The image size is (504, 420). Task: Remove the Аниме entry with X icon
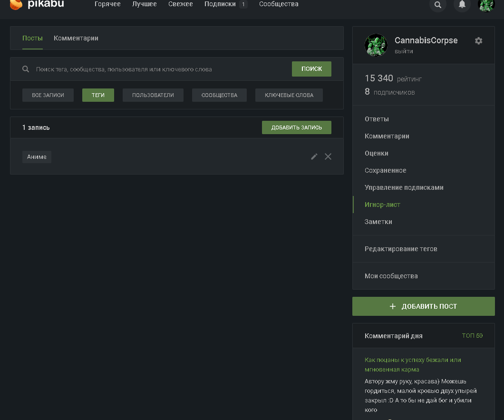pos(328,156)
